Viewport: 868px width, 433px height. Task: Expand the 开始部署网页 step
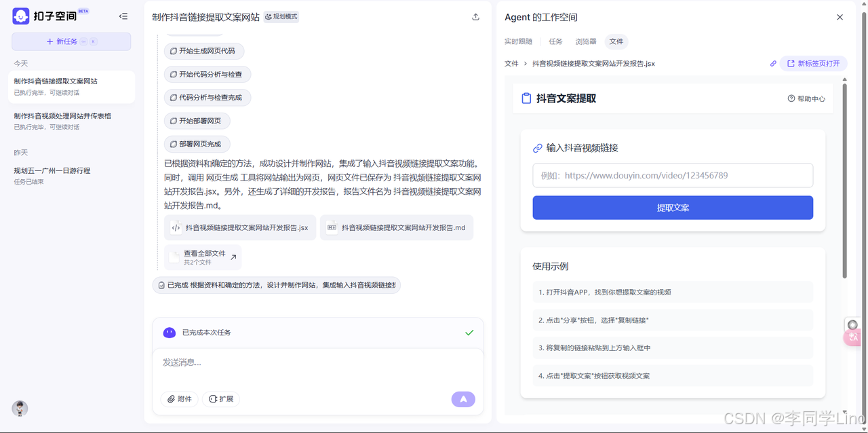[197, 121]
